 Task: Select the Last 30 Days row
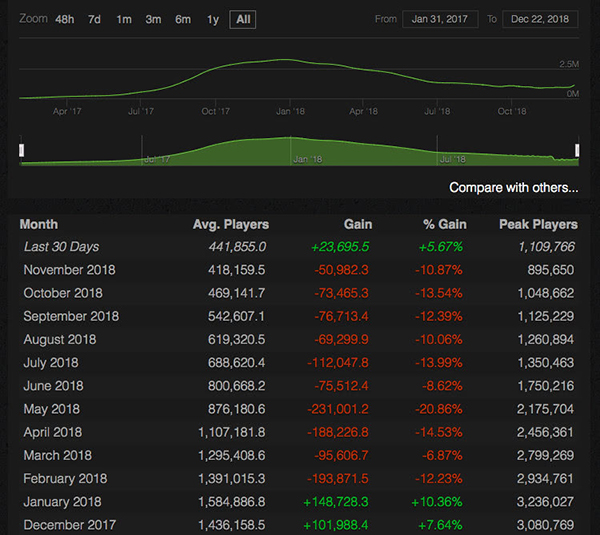click(62, 247)
